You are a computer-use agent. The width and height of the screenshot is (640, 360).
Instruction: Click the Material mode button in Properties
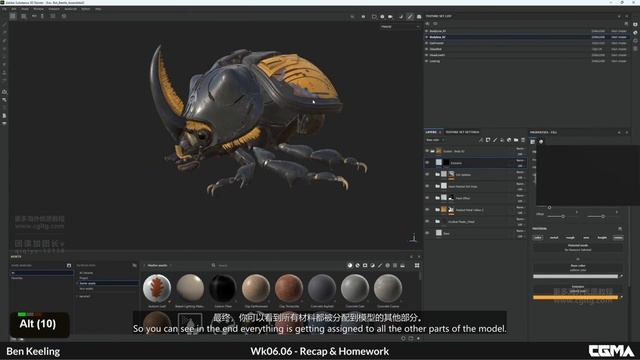coord(578,247)
